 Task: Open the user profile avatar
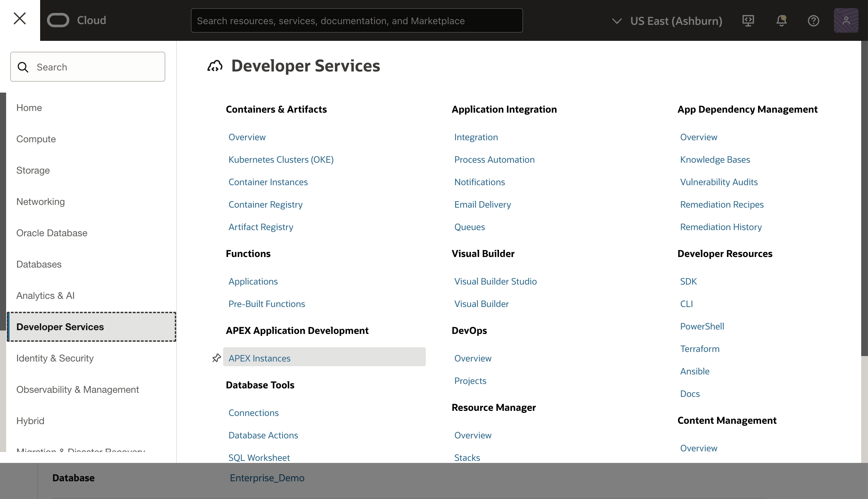click(x=846, y=20)
